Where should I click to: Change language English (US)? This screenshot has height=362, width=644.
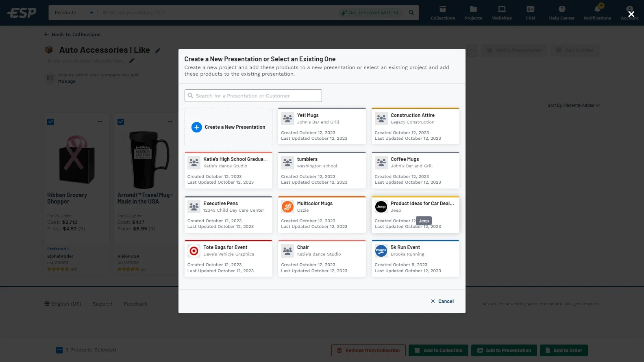point(63,304)
